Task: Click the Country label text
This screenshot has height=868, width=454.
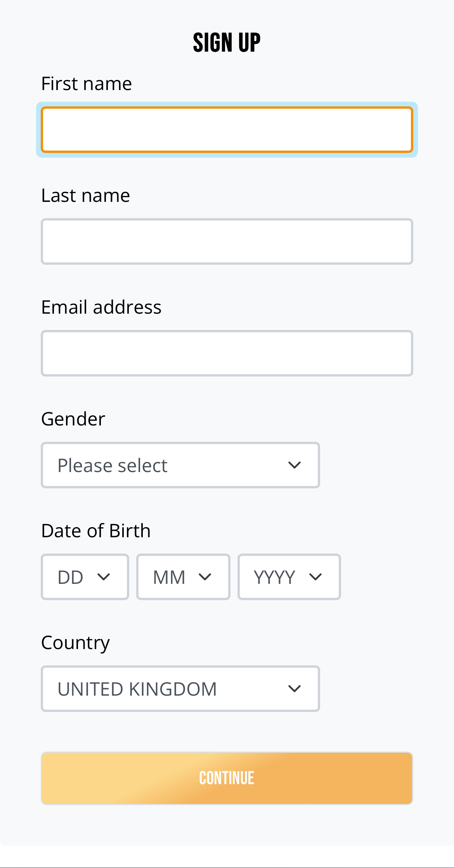Action: click(x=75, y=643)
